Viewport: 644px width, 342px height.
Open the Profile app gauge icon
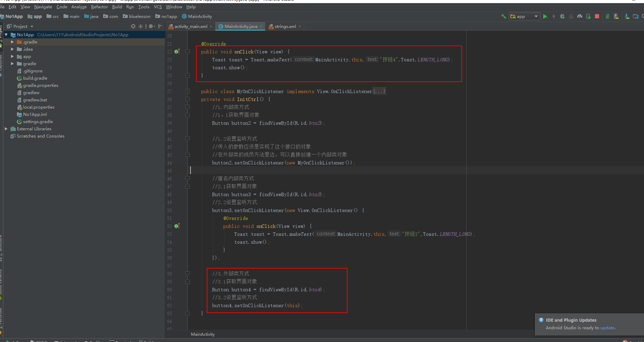[x=580, y=17]
